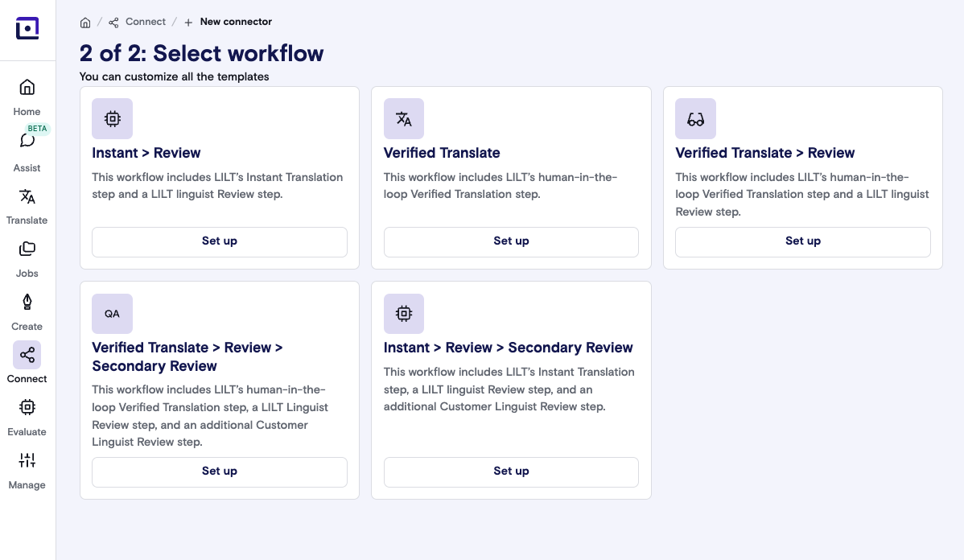Image resolution: width=964 pixels, height=560 pixels.
Task: Click the chip icon on Instant > Review card
Action: [112, 118]
